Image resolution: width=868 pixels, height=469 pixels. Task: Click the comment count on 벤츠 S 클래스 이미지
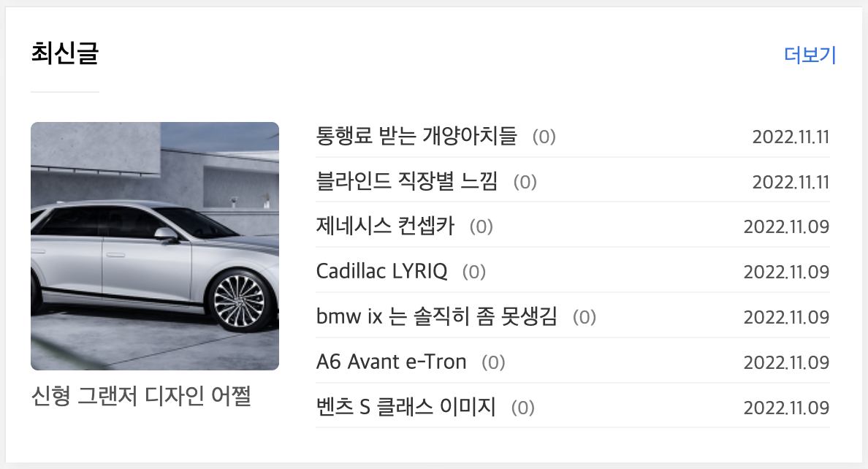(x=522, y=407)
